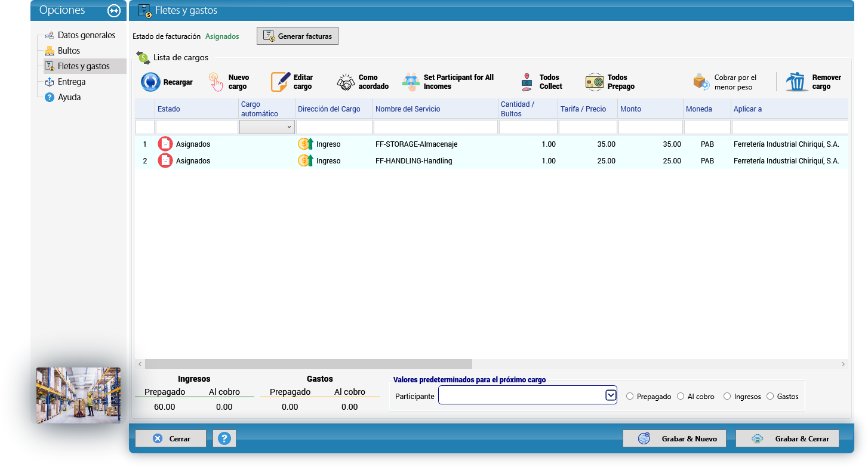Image resolution: width=868 pixels, height=467 pixels.
Task: Open Datos generales in options tree
Action: tap(87, 35)
